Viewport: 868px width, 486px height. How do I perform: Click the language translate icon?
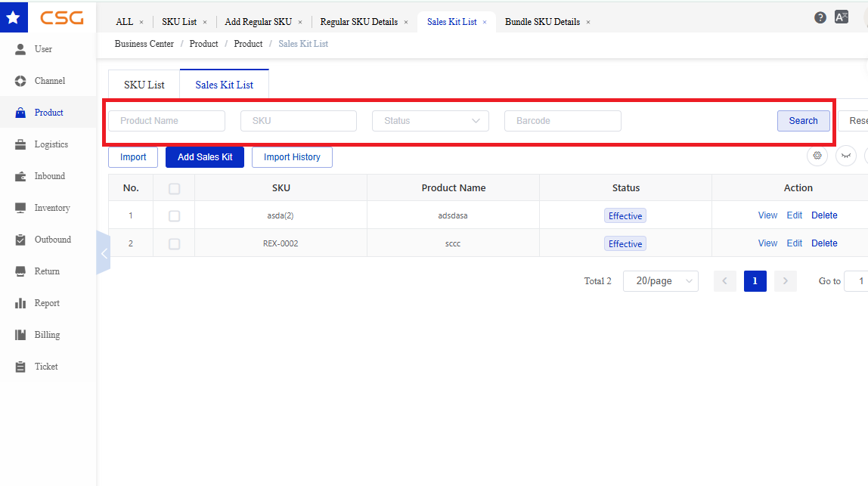point(842,17)
